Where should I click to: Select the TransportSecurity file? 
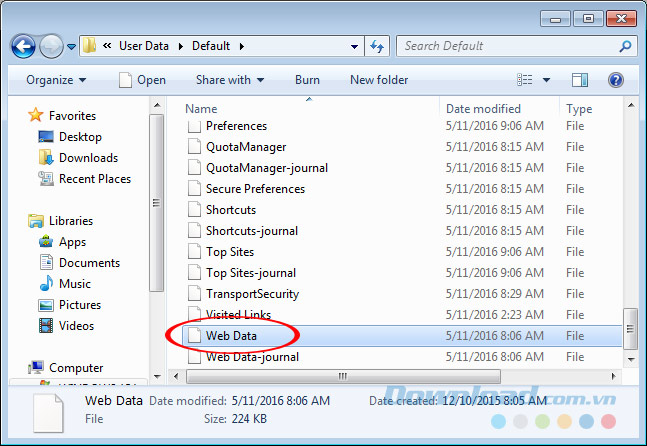pos(253,294)
